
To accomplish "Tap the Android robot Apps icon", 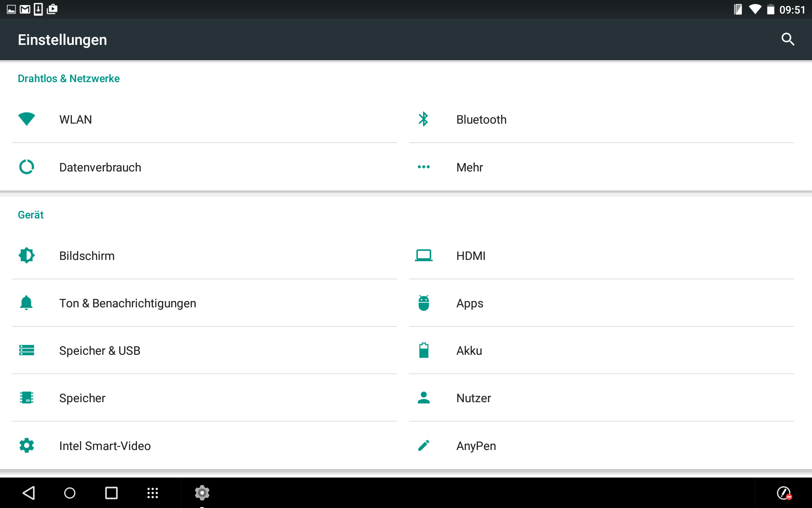I will point(423,303).
